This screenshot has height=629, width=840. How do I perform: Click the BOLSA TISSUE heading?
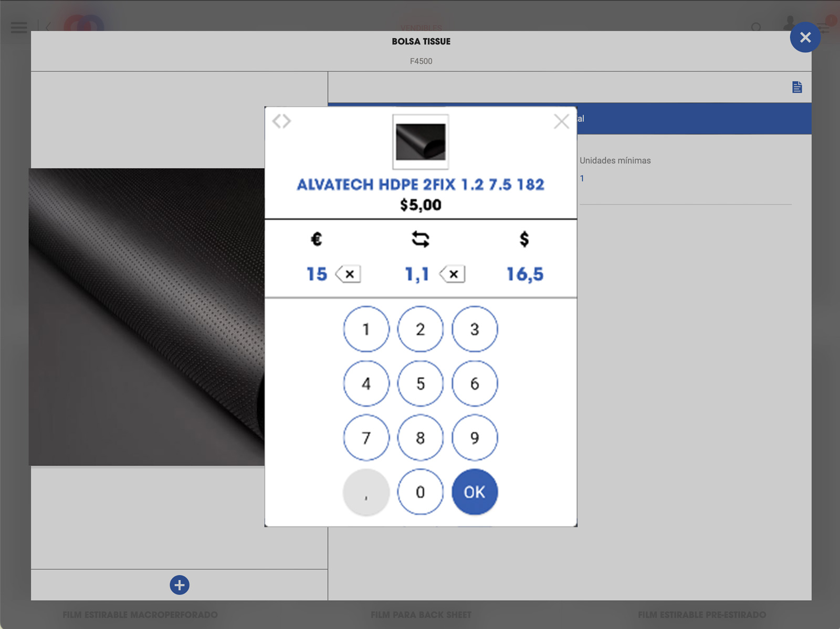pyautogui.click(x=421, y=41)
